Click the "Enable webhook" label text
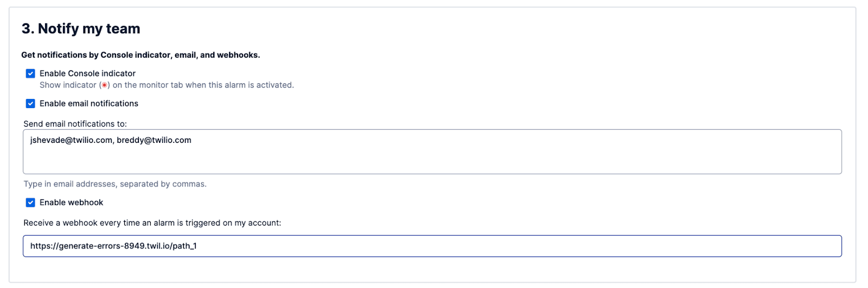This screenshot has width=868, height=288. (71, 202)
